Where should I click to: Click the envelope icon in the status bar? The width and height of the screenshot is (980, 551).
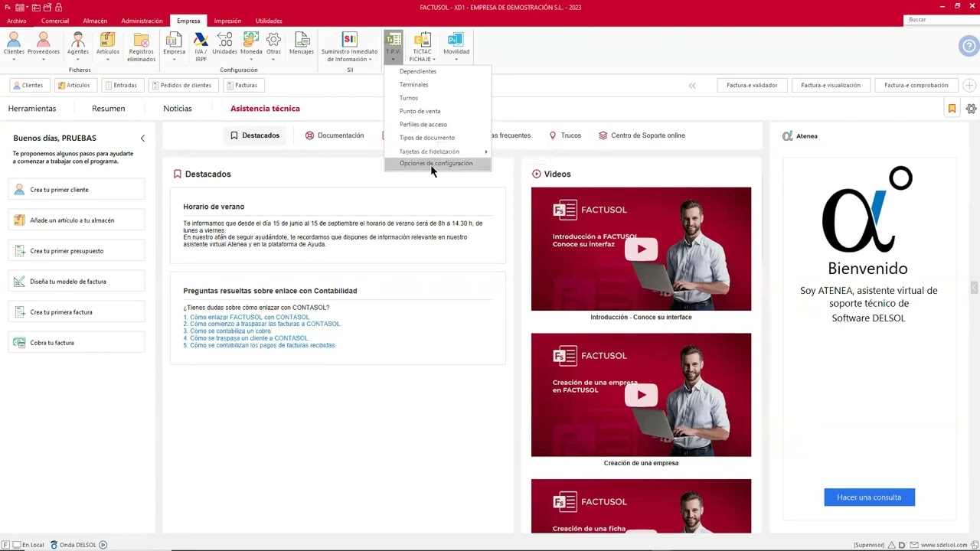(x=915, y=545)
